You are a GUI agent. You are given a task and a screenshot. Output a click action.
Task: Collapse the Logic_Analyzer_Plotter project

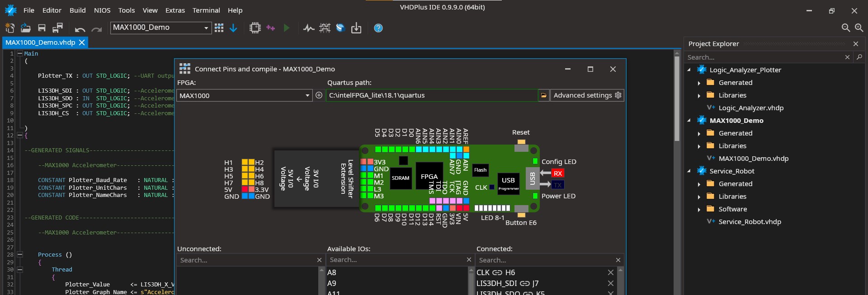[689, 70]
